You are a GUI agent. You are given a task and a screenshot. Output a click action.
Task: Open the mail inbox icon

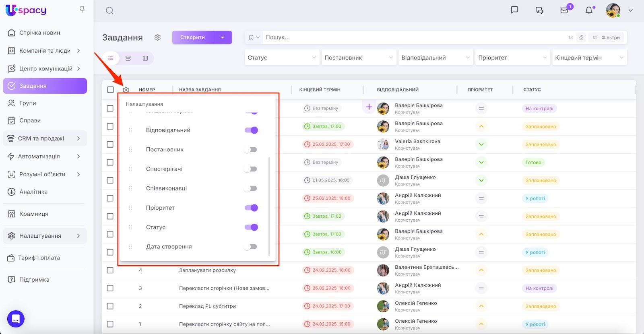click(x=564, y=10)
